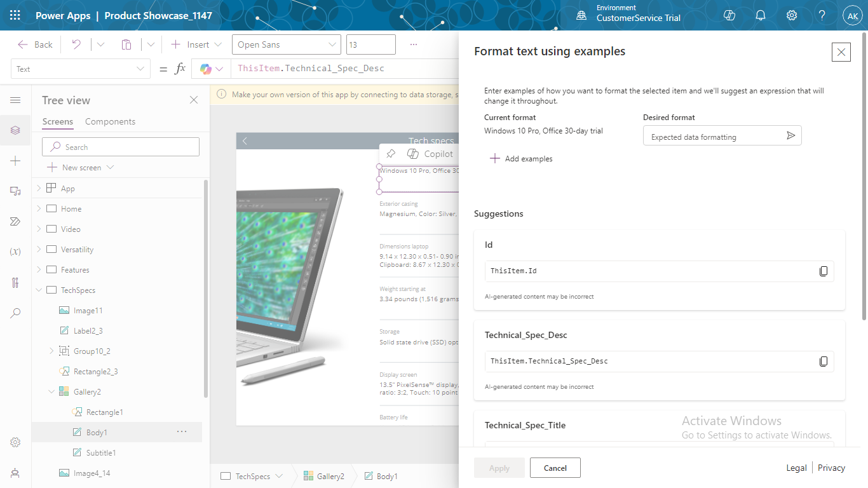Click the Undo icon in toolbar
868x488 pixels.
(76, 44)
